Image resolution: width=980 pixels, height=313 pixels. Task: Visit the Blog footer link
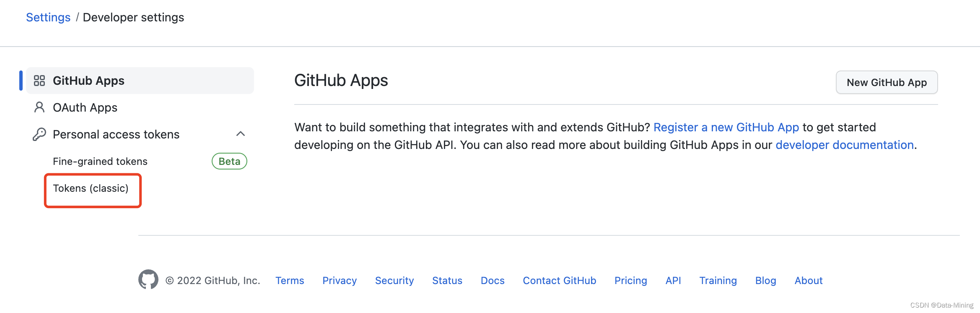[x=765, y=280]
